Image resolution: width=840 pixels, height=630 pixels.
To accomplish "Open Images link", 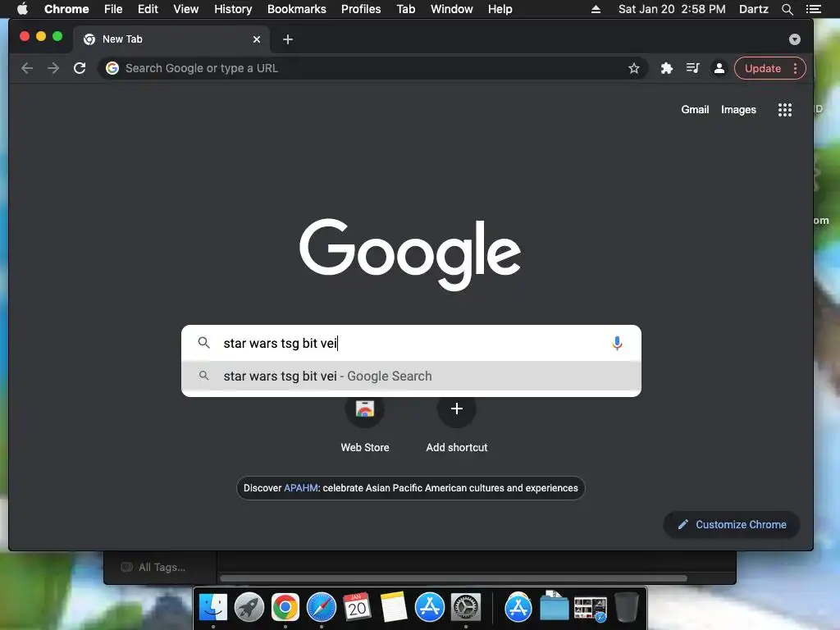I will [738, 109].
